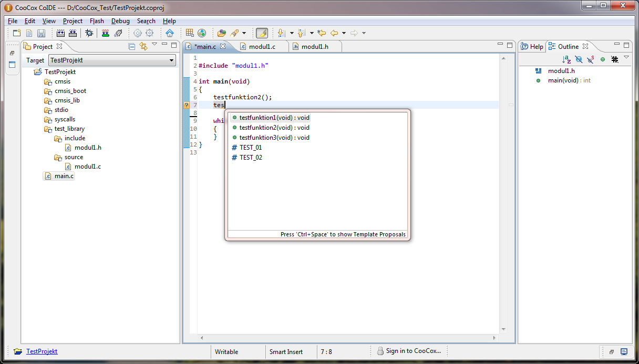Select modul1.c in the source folder
This screenshot has height=364, width=639.
pyautogui.click(x=87, y=167)
